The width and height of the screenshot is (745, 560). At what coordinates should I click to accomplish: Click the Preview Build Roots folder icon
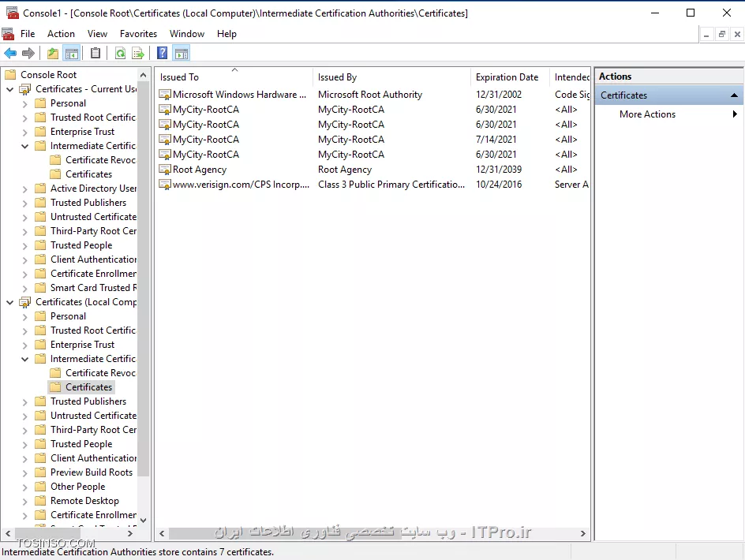[41, 472]
